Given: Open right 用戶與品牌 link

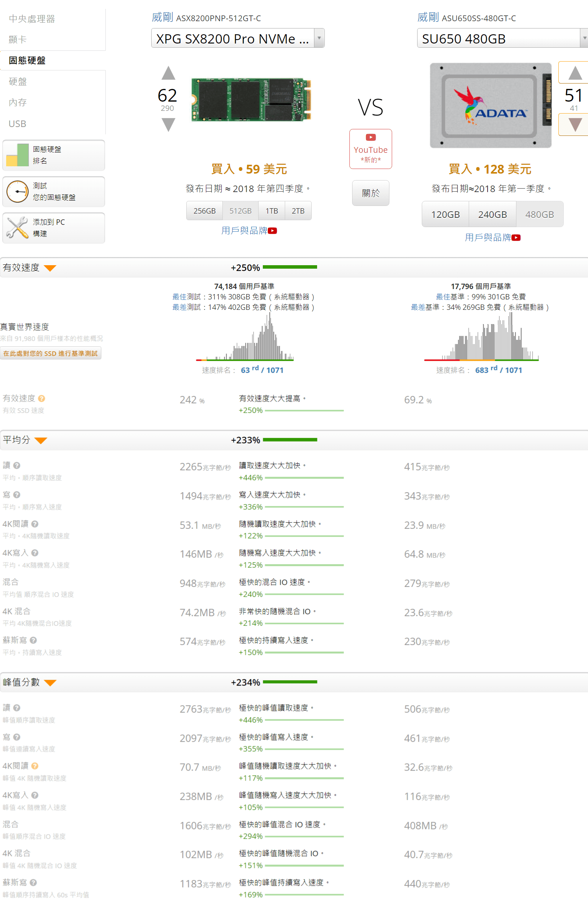Looking at the screenshot, I should point(488,237).
